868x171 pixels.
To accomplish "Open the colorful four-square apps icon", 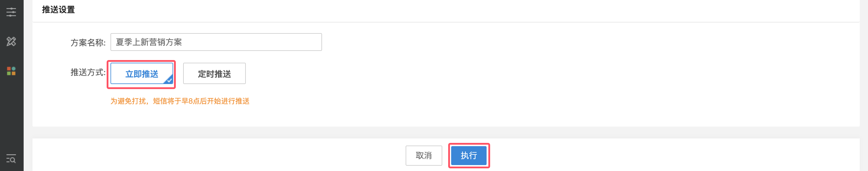I will [11, 71].
